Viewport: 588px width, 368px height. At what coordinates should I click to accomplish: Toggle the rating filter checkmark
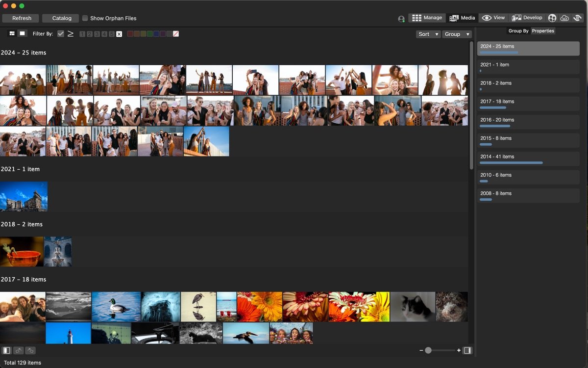60,34
